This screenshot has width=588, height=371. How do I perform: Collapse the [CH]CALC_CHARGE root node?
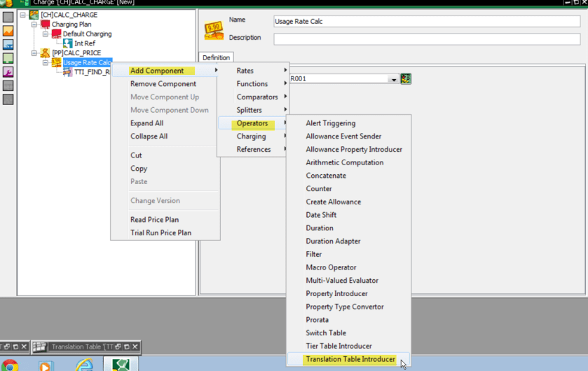[x=23, y=15]
